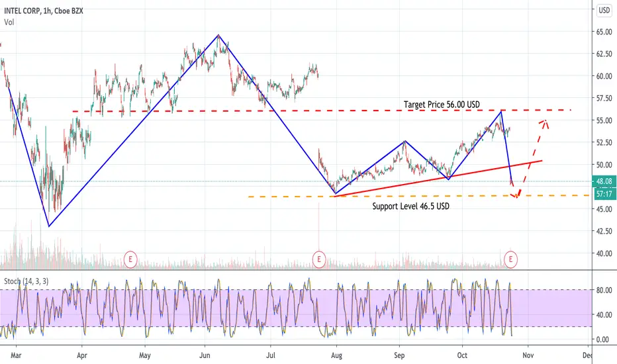
Task: Click the USD currency button
Action: (x=604, y=10)
